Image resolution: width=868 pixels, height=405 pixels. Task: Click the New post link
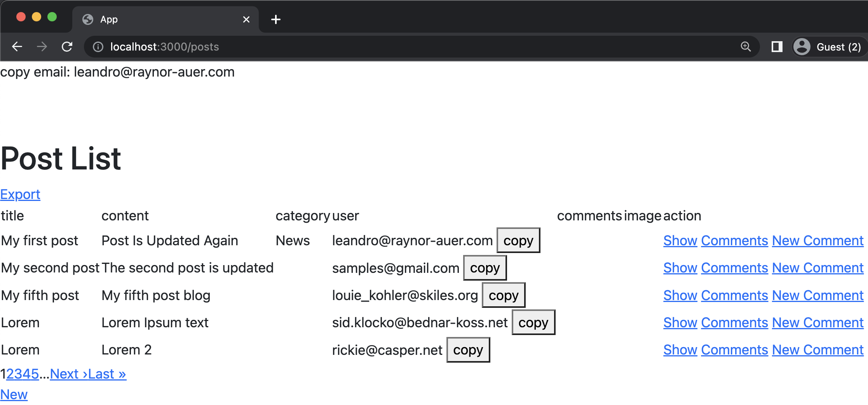point(14,395)
